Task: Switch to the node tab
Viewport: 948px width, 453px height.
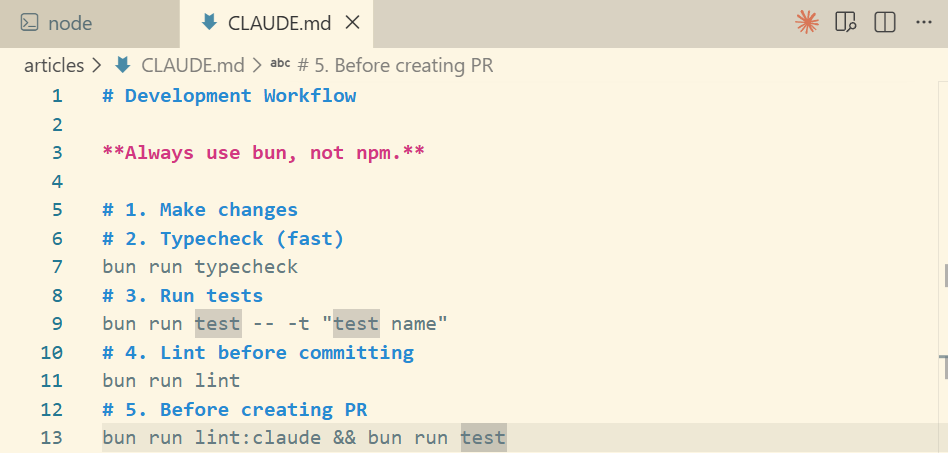Action: 89,24
